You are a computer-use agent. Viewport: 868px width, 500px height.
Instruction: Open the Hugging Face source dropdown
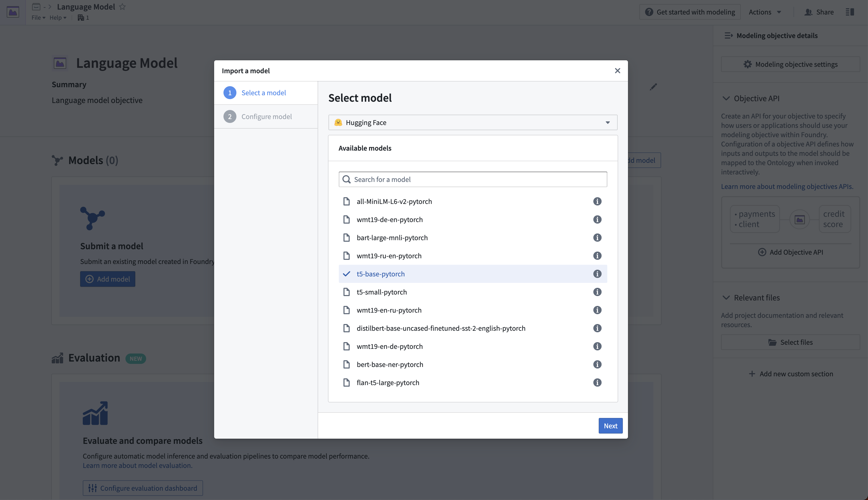pos(473,123)
